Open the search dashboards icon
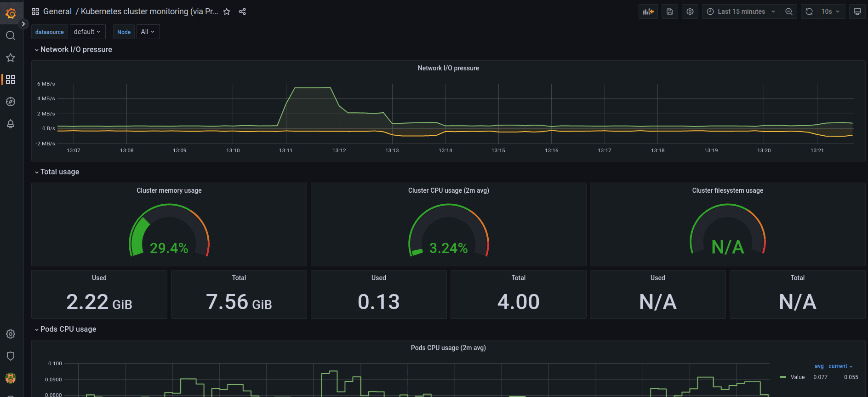This screenshot has width=868, height=397. pyautogui.click(x=11, y=35)
